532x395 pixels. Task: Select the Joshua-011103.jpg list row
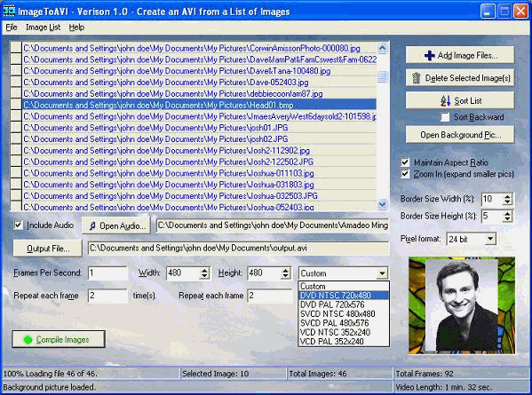click(200, 173)
